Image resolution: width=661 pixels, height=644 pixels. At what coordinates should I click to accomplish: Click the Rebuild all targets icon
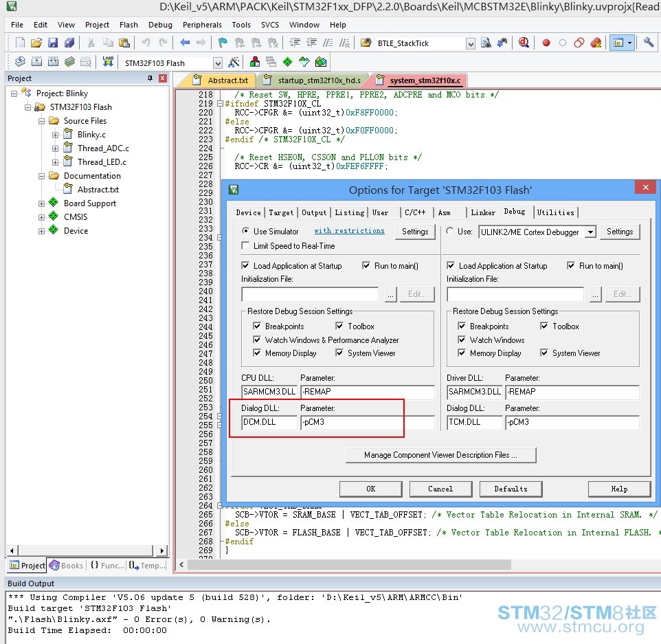pyautogui.click(x=53, y=62)
